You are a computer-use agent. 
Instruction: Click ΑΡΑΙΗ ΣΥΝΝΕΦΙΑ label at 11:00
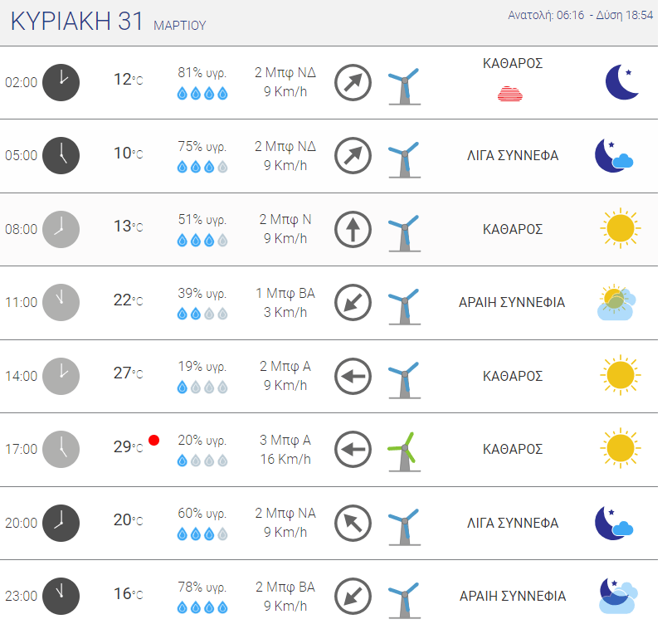[x=512, y=303]
